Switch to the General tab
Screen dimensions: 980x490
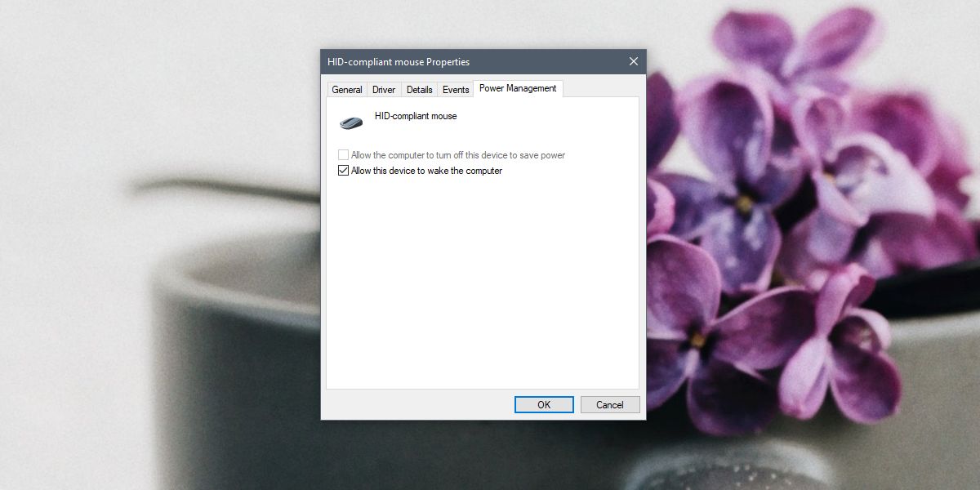(x=347, y=90)
